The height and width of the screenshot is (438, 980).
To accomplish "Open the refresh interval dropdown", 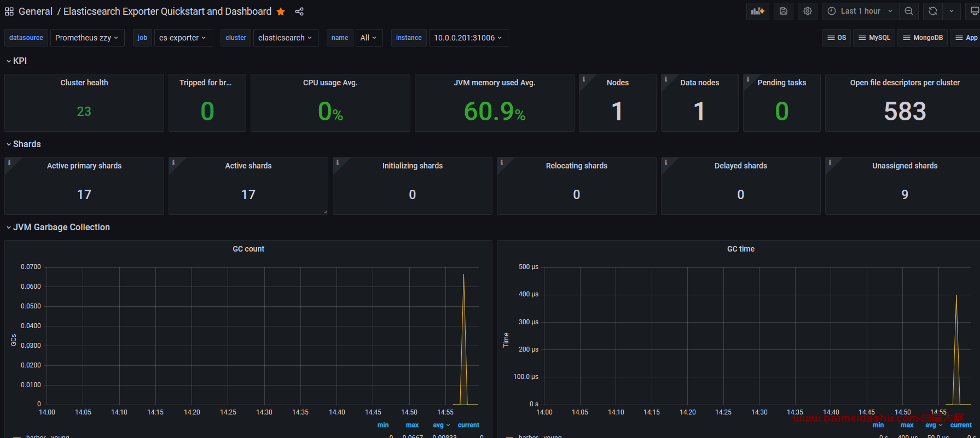I will 952,11.
